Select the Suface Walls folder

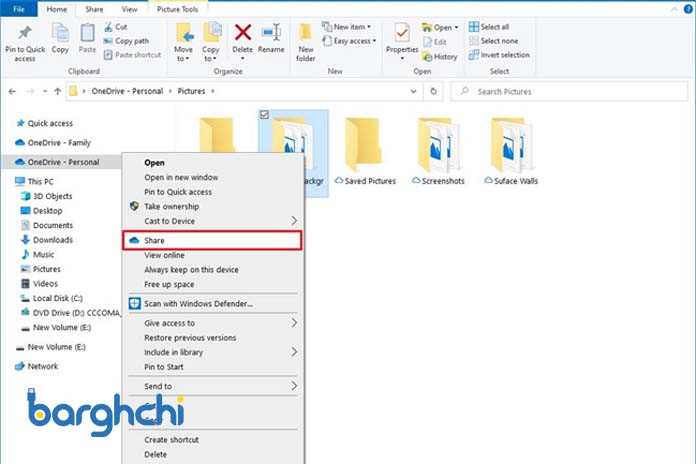pyautogui.click(x=511, y=151)
